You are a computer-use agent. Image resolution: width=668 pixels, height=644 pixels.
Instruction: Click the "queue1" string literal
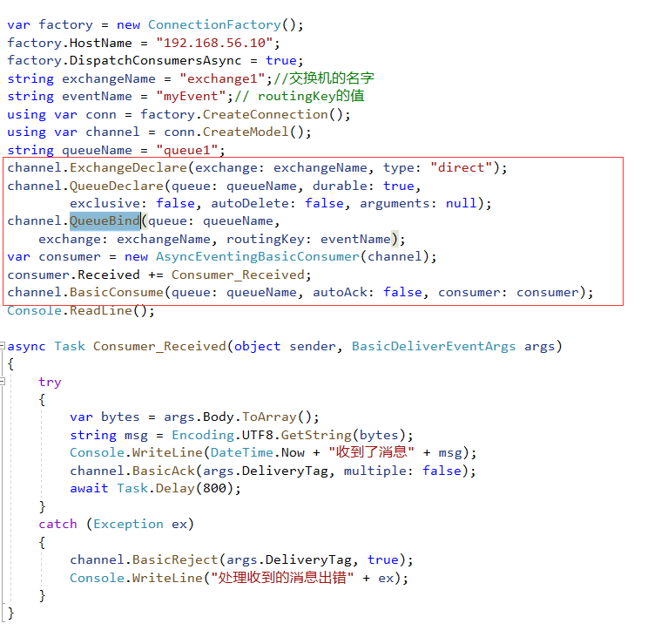pos(187,150)
